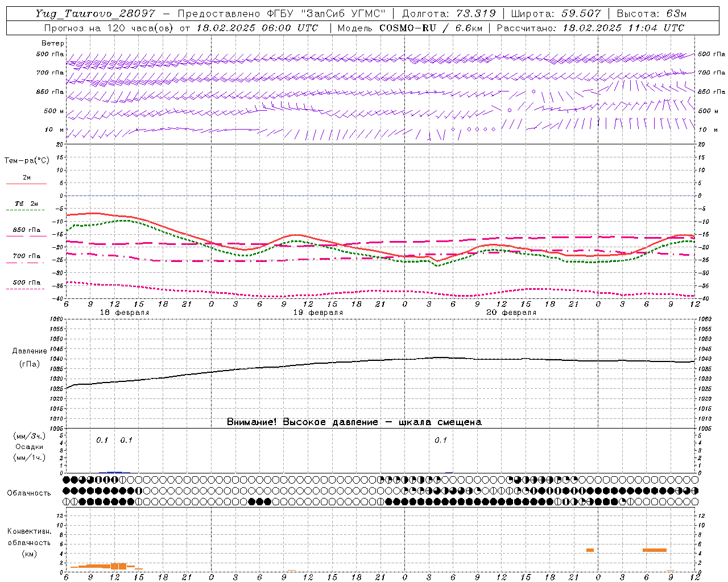The height and width of the screenshot is (582, 728).
Task: Click the 700 гПа temperature legend label
Action: click(27, 256)
